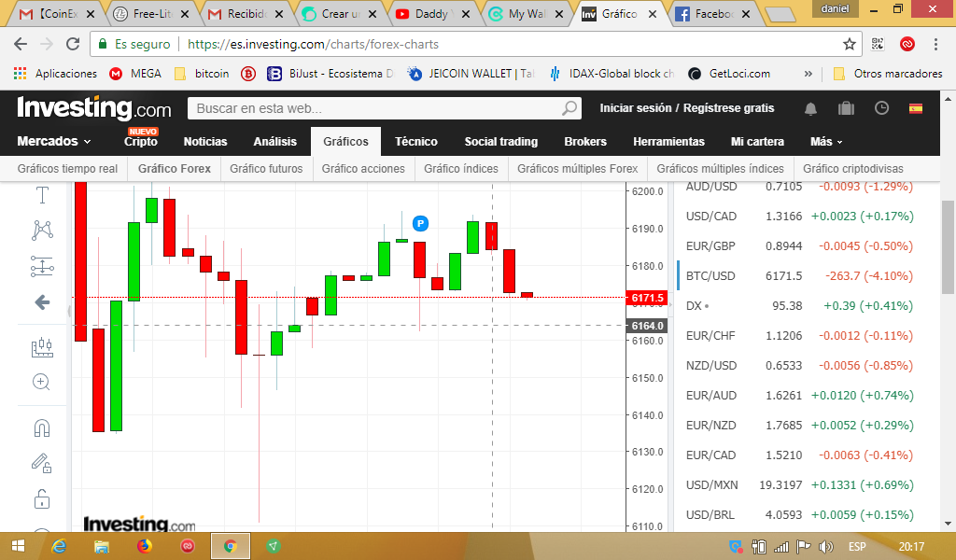Open the chart projection tools icon

(42, 347)
